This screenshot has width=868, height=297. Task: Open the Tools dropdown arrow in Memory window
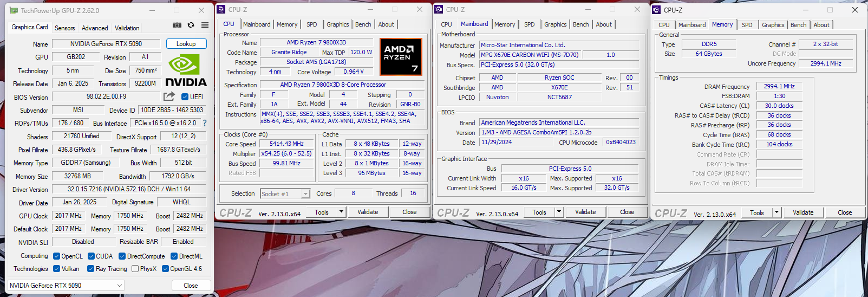tap(776, 212)
